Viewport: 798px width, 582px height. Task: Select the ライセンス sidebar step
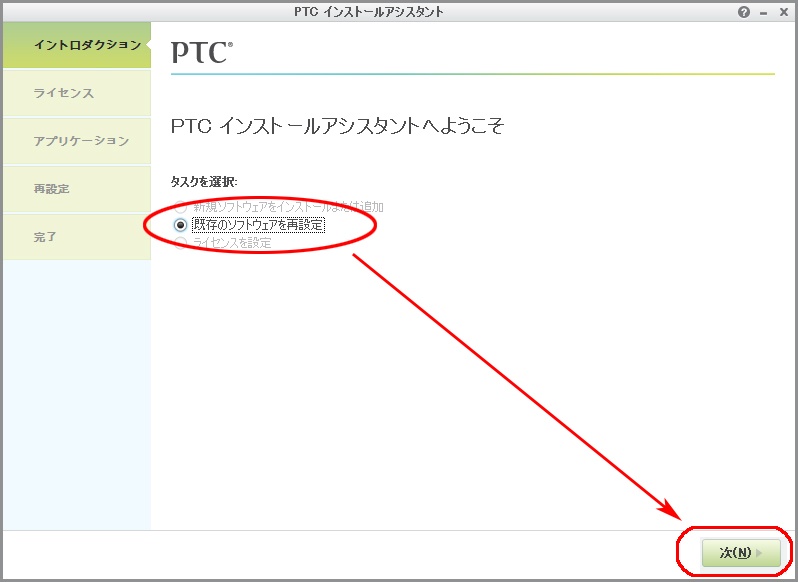pyautogui.click(x=77, y=93)
